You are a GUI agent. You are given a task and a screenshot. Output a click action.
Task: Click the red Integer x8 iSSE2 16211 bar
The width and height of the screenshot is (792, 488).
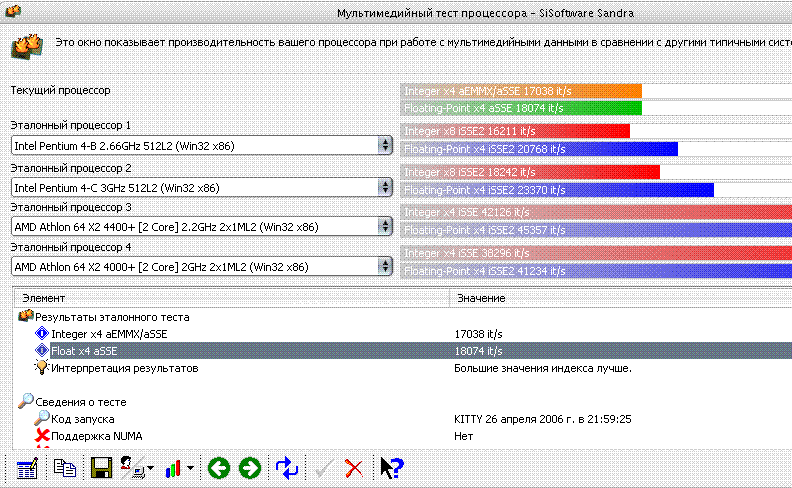coord(515,131)
